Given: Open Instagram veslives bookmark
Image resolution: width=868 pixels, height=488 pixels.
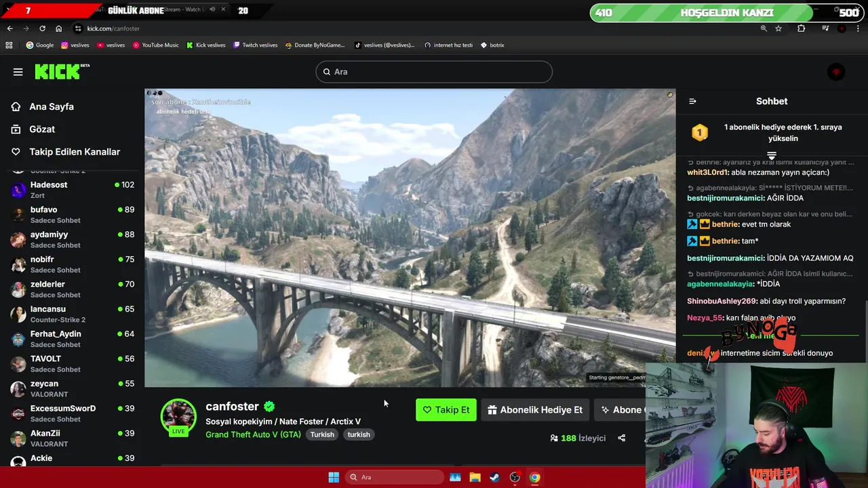Looking at the screenshot, I should 75,45.
